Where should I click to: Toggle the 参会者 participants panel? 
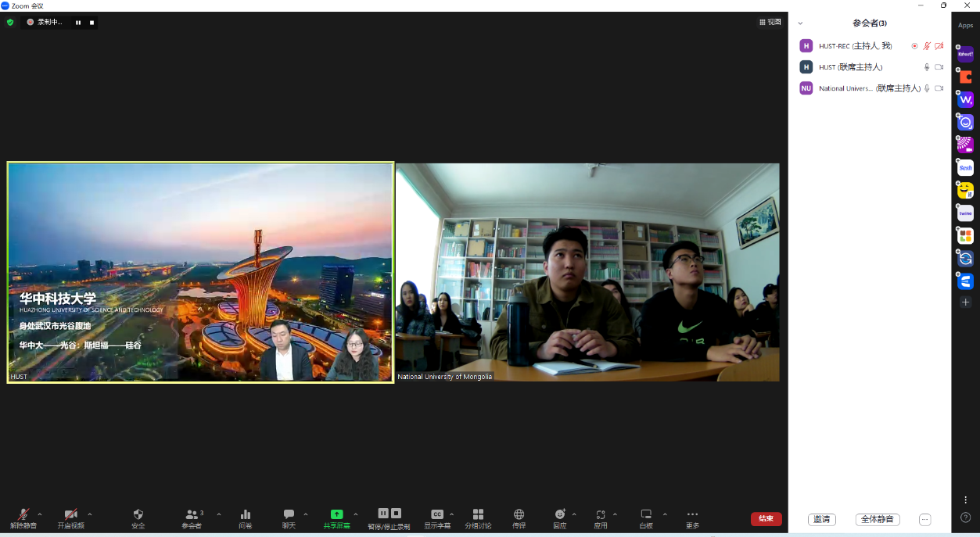point(192,517)
